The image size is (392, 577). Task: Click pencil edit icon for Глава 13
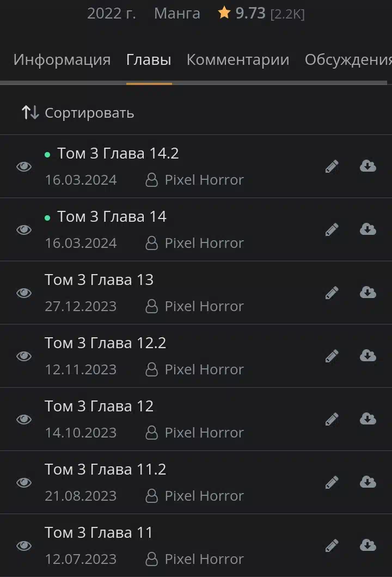[332, 293]
